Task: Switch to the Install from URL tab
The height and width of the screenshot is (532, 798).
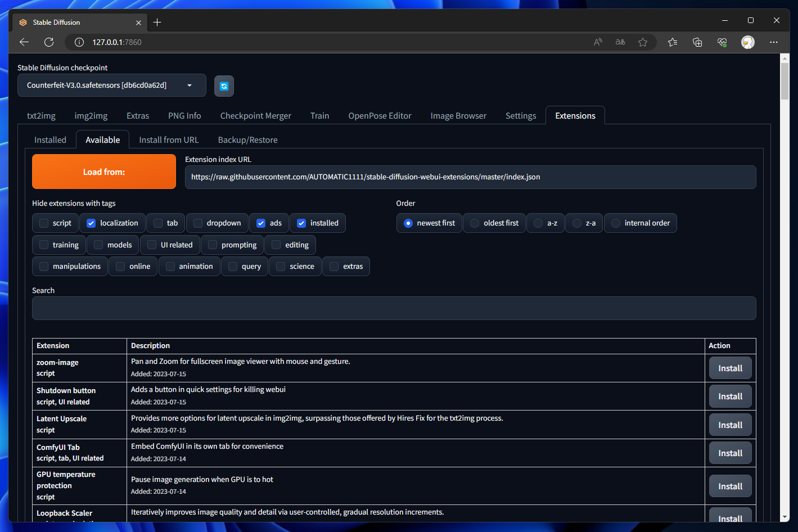Action: (169, 140)
